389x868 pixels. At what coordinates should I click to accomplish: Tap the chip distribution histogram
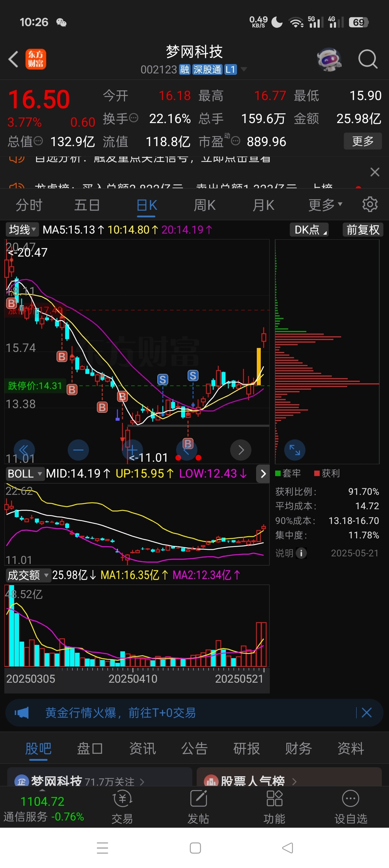tap(327, 352)
